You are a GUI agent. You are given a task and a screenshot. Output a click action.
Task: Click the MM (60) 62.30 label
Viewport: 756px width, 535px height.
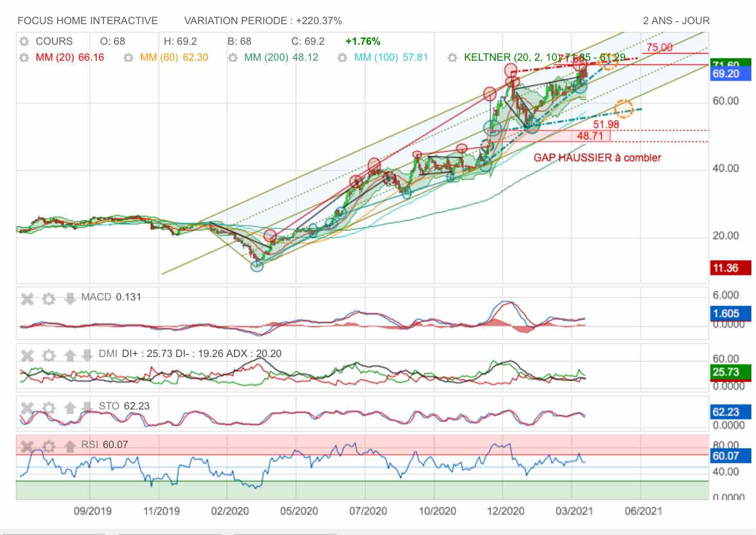tap(174, 58)
